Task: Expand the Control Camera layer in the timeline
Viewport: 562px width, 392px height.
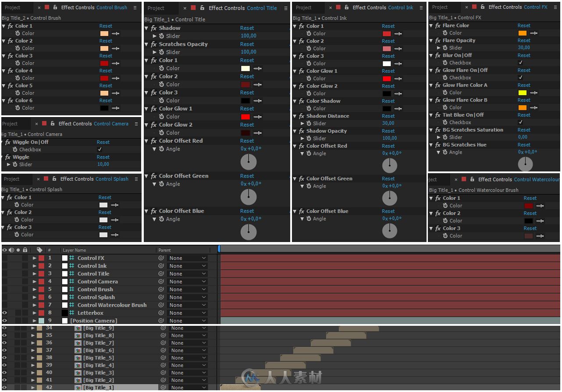Action: click(34, 282)
